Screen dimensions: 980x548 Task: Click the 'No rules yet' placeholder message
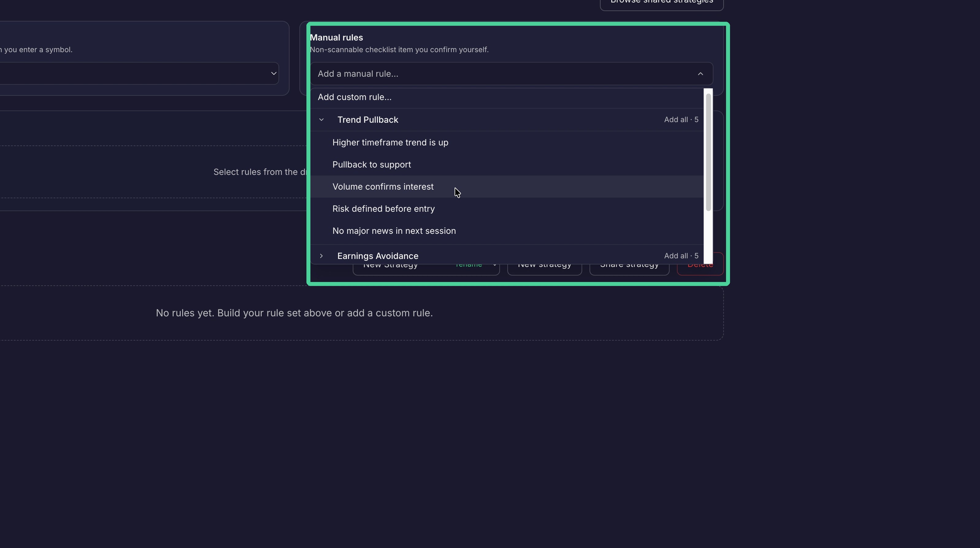pyautogui.click(x=294, y=313)
